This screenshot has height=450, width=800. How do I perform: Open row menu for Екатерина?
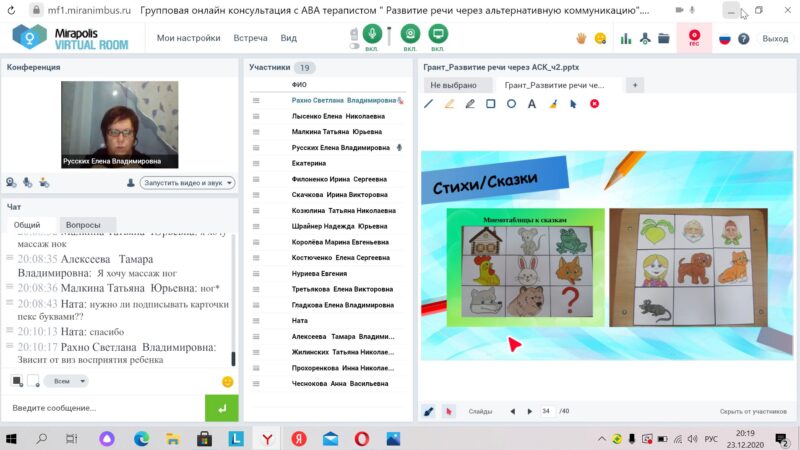pyautogui.click(x=256, y=163)
